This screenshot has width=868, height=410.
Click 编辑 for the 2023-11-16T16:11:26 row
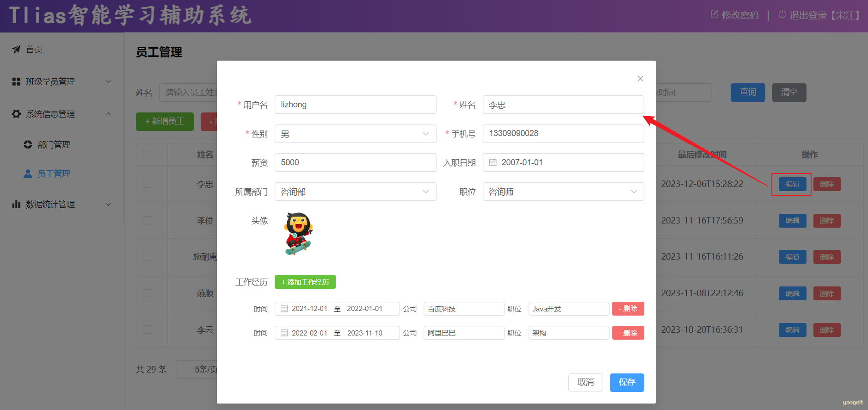(792, 257)
